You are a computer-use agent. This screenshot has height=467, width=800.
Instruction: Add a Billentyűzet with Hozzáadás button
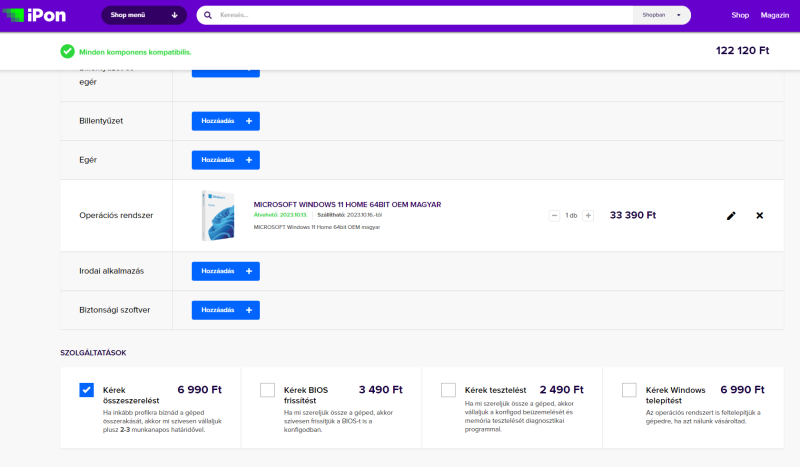(x=226, y=121)
